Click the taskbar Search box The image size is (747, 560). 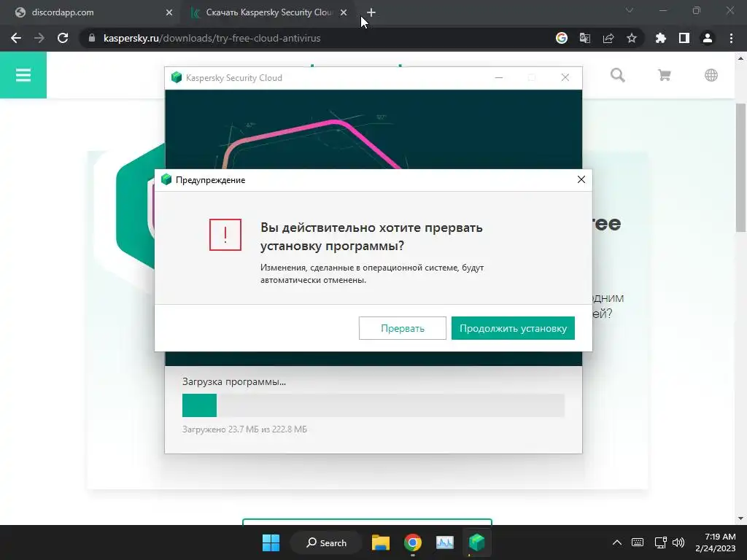pos(326,542)
